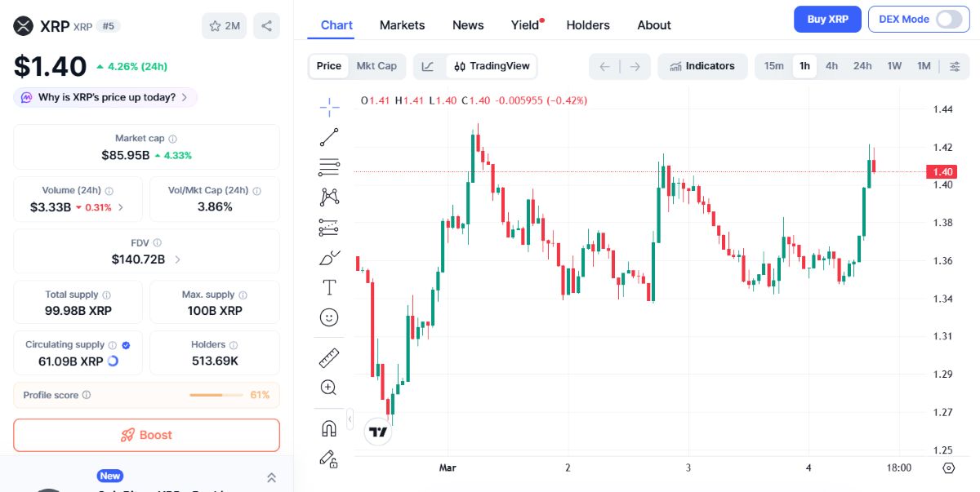Click the Profile score progress bar
Image resolution: width=980 pixels, height=492 pixels.
pos(216,395)
